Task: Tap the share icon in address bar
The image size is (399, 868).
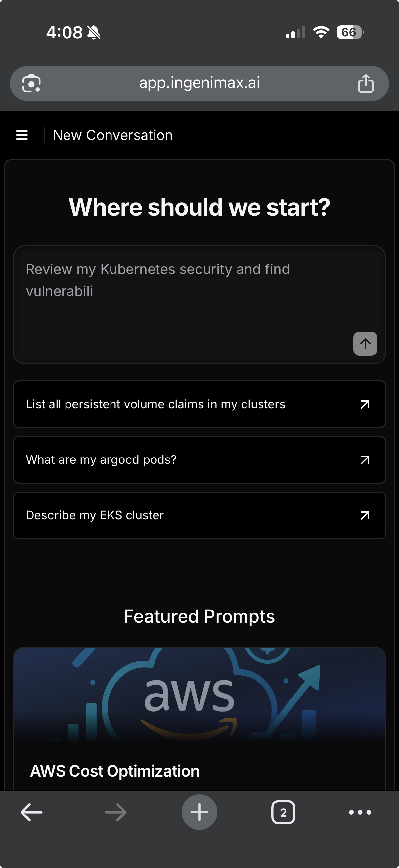Action: [x=365, y=83]
